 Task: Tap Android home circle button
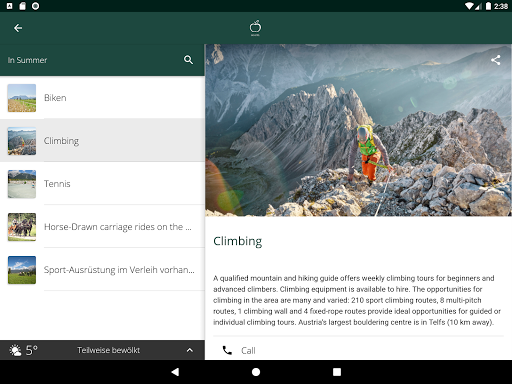pos(256,372)
